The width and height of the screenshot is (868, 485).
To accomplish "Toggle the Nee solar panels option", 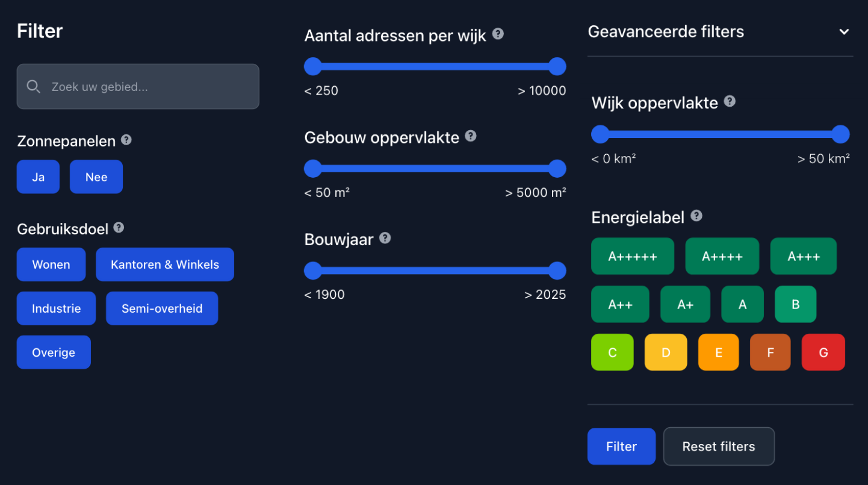I will point(96,177).
